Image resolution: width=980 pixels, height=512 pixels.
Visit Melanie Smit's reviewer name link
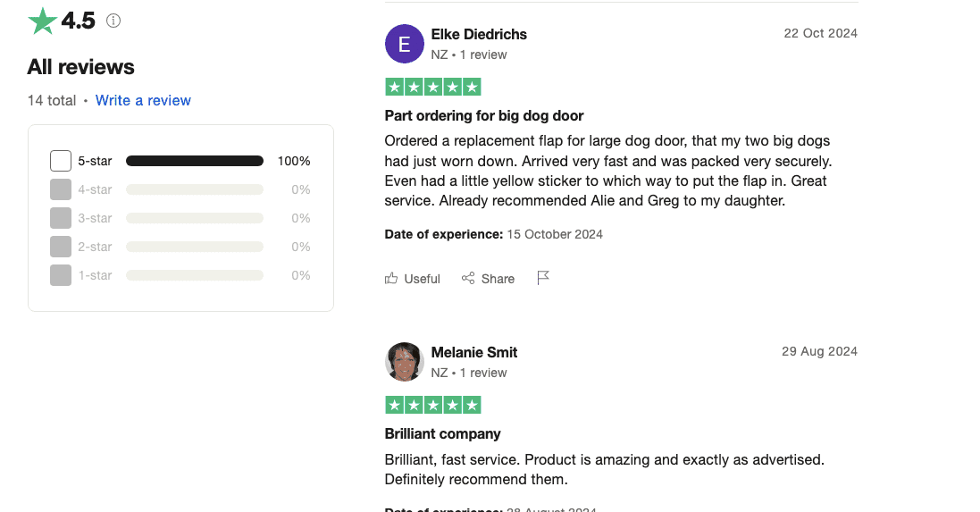coord(474,352)
